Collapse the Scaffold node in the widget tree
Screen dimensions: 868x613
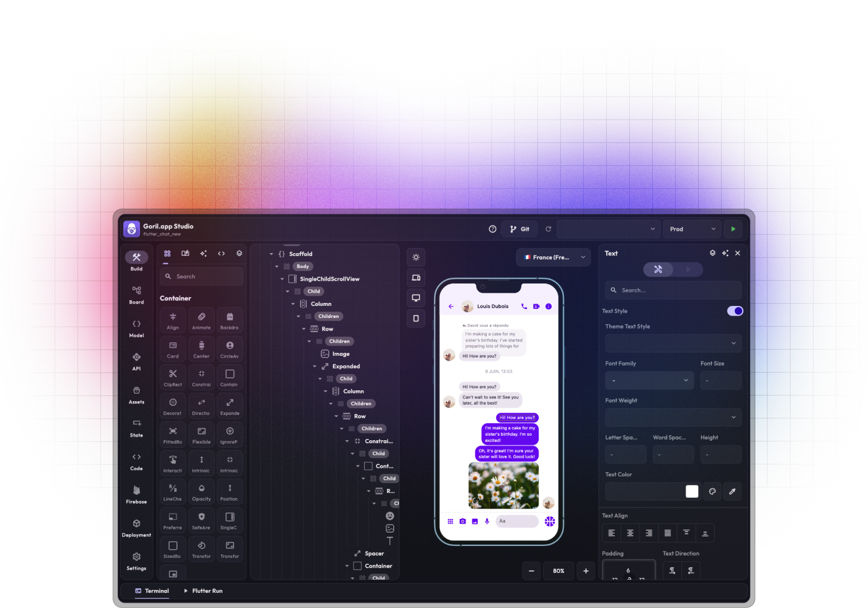(x=271, y=253)
